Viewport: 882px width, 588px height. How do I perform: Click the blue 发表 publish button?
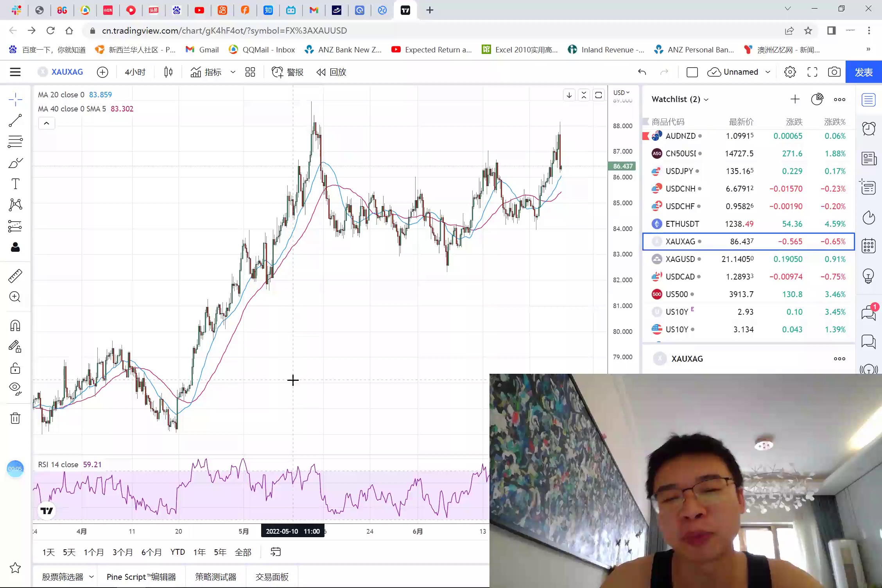coord(863,72)
